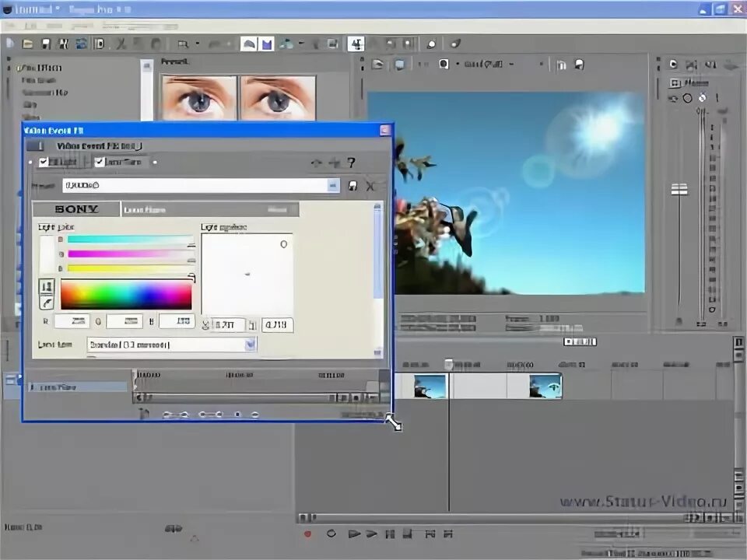Click the circle icon under mixer master label

point(687,98)
